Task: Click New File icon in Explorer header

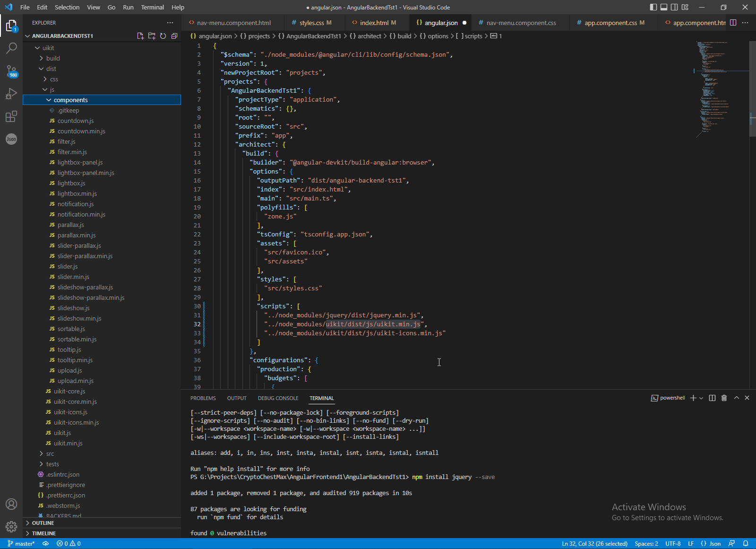Action: coord(140,36)
